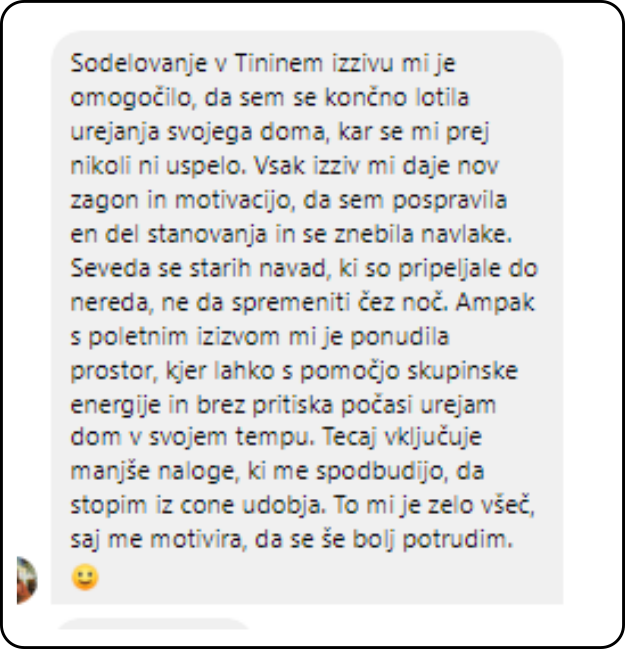Click the smiley emoji ending the message
Viewport: 625px width, 649px height.
coord(85,577)
